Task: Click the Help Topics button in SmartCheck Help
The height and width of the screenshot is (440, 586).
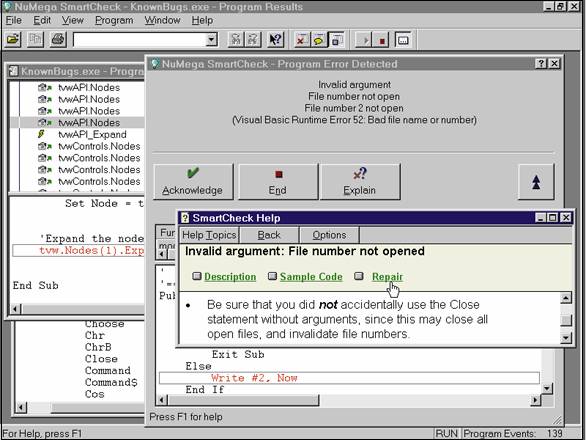Action: (x=209, y=235)
